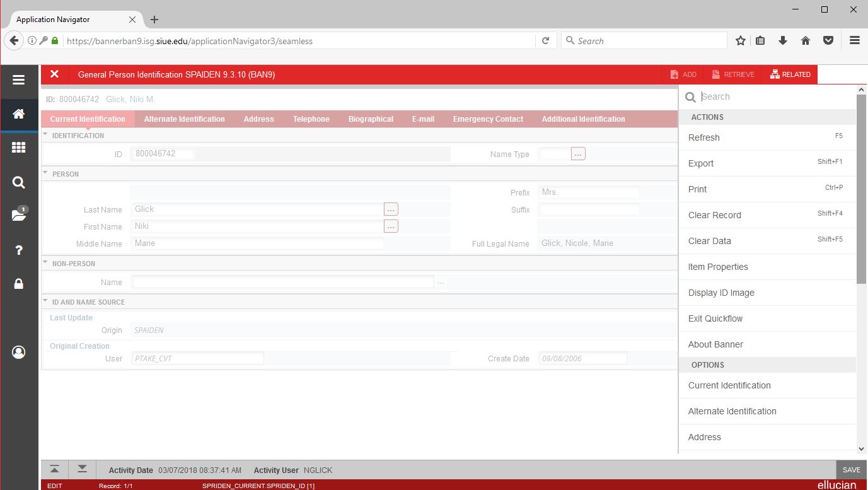Click the sign out lock icon

pyautogui.click(x=19, y=284)
